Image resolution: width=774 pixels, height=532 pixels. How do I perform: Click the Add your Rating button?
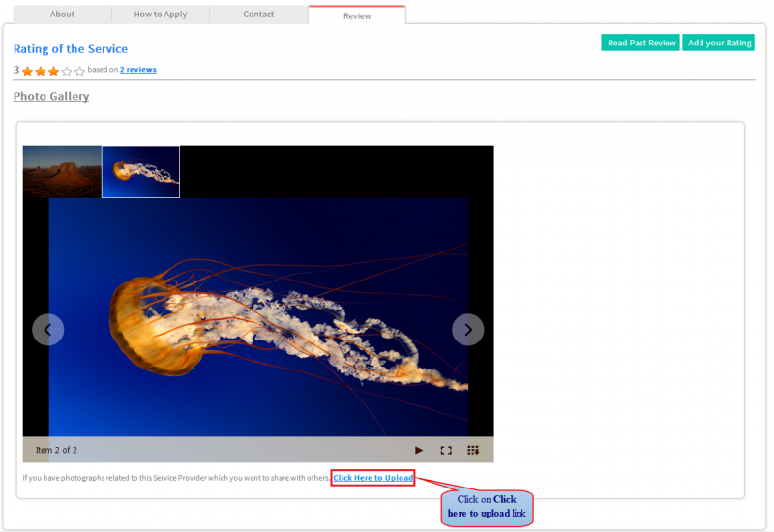point(719,43)
